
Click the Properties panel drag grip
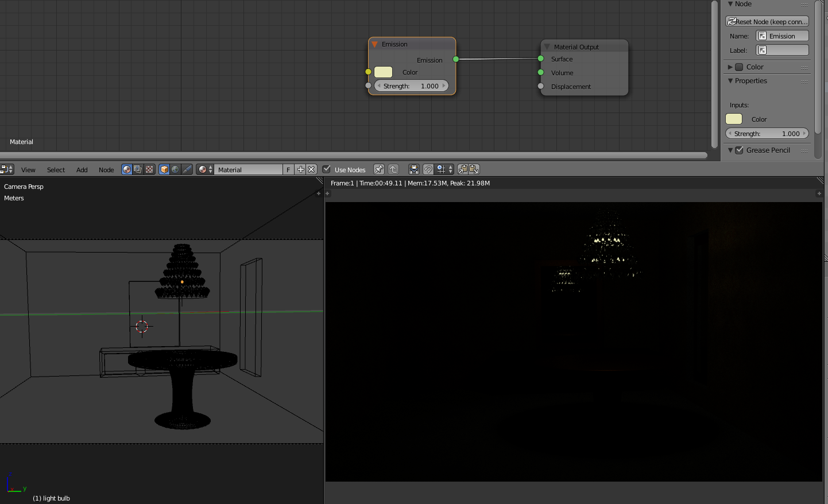point(804,82)
